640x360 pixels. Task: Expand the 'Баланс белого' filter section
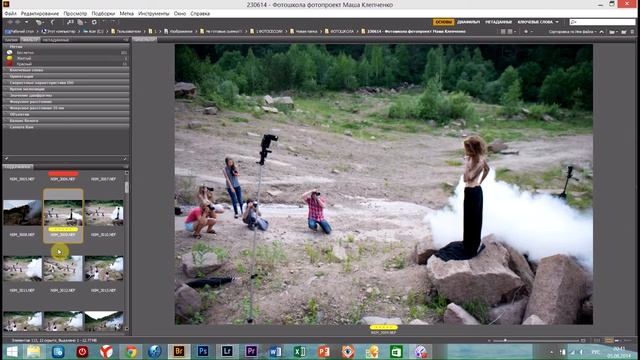click(66, 121)
